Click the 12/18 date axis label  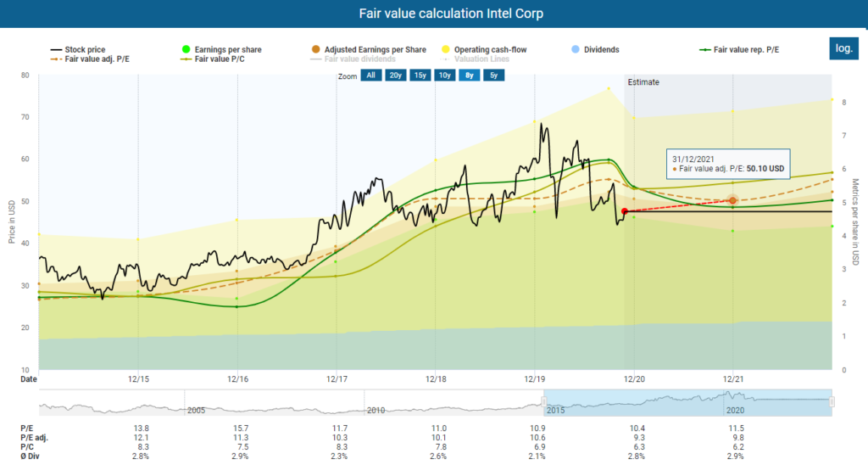(x=436, y=379)
